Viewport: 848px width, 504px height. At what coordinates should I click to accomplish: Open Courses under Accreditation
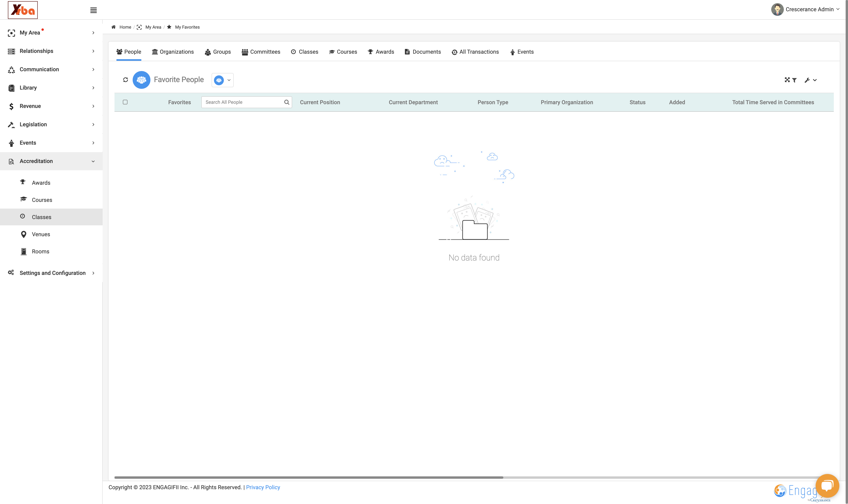tap(51, 200)
